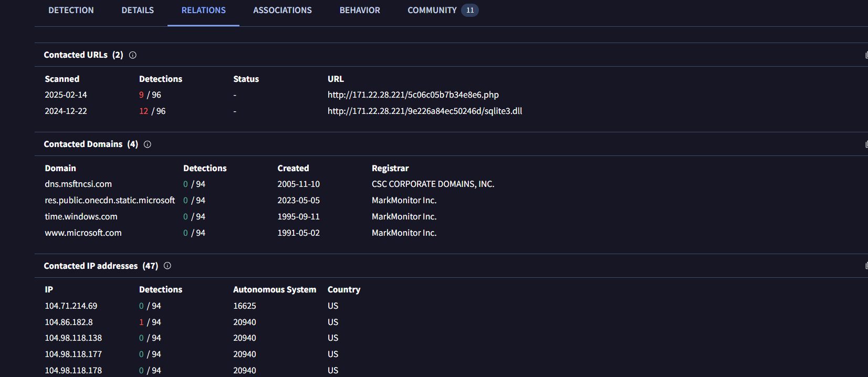The image size is (868, 377).
Task: Open URL ending in 5c06c05b7b34e8e6.php
Action: point(413,95)
